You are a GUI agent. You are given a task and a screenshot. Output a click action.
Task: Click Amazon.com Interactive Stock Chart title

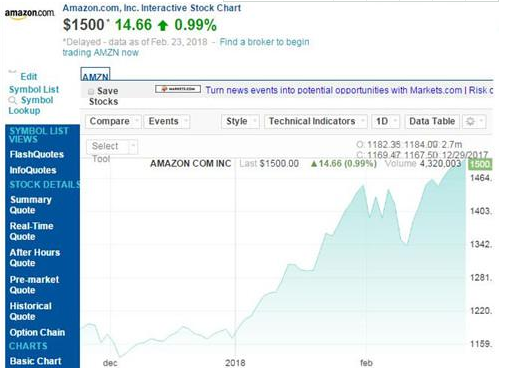pos(152,8)
